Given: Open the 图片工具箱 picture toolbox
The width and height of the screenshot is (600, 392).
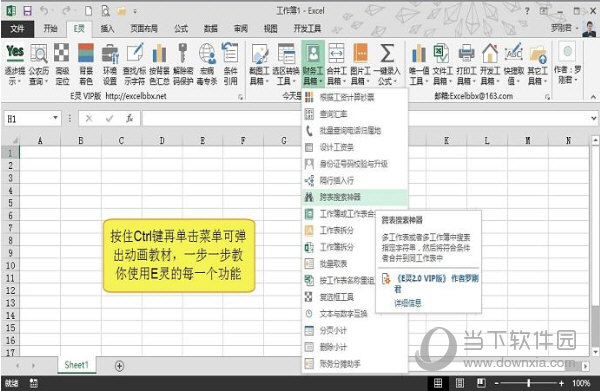Looking at the screenshot, I should click(x=360, y=64).
